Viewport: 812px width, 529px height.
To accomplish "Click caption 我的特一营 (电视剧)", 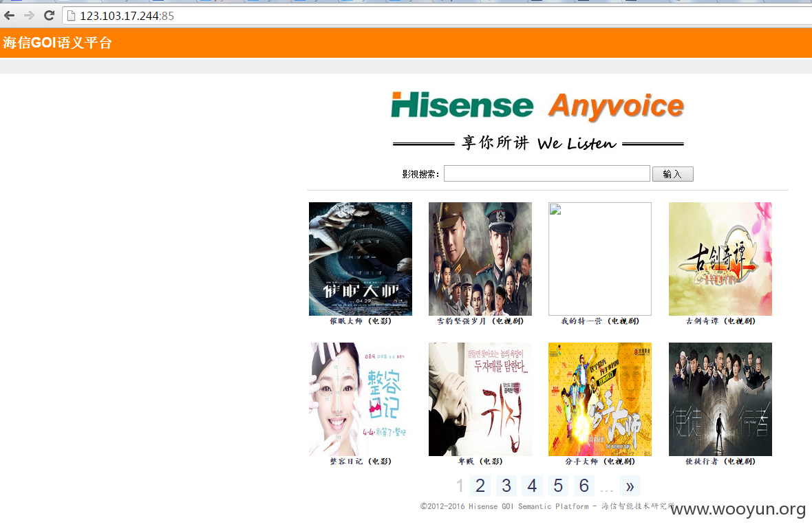I will point(599,321).
